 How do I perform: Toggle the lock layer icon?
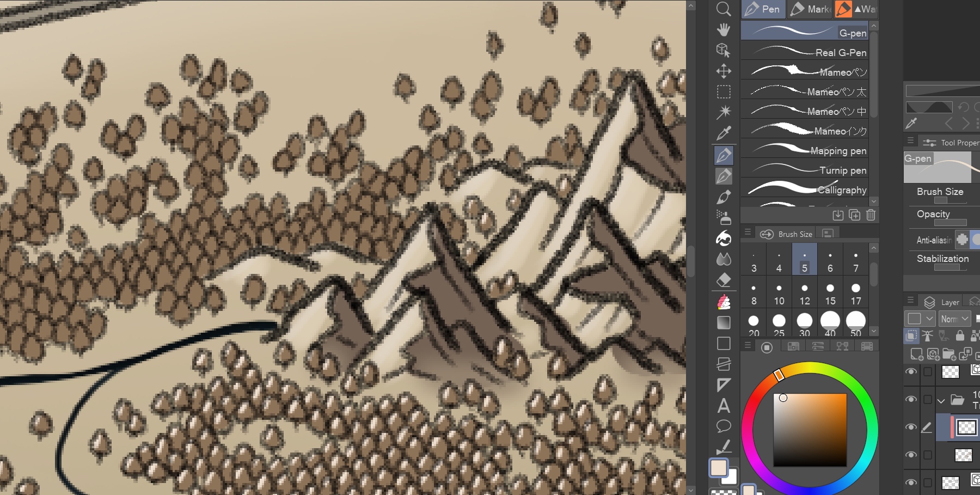[x=960, y=336]
